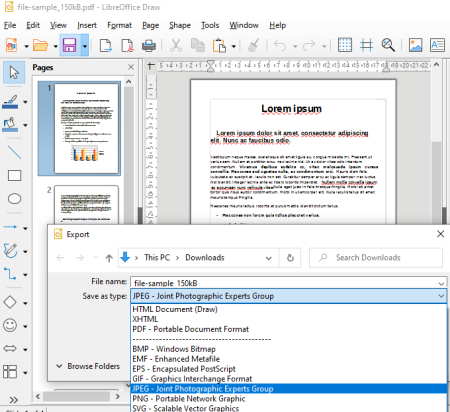Select the Ellipse tool
The height and width of the screenshot is (412, 450).
pyautogui.click(x=14, y=199)
